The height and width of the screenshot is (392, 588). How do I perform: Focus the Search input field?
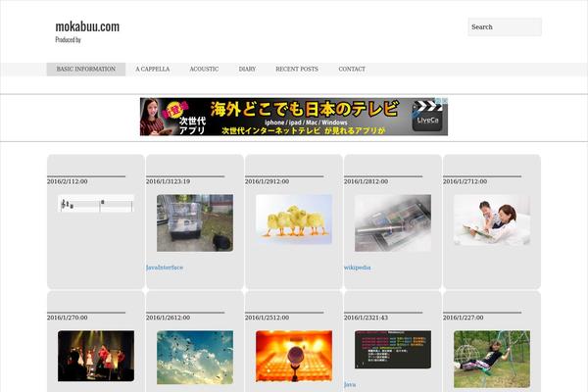click(x=505, y=27)
